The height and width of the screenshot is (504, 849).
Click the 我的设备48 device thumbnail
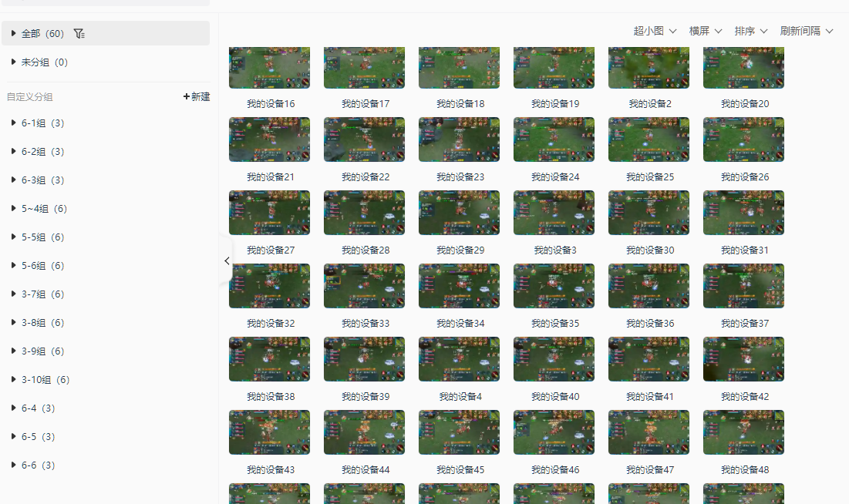(x=743, y=432)
